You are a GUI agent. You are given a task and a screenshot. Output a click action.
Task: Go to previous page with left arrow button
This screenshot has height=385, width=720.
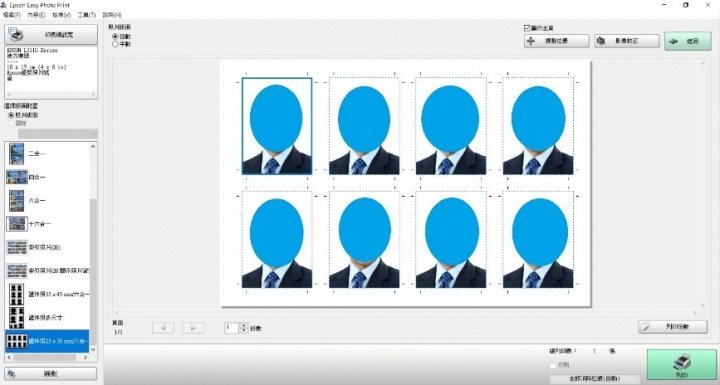click(x=163, y=328)
